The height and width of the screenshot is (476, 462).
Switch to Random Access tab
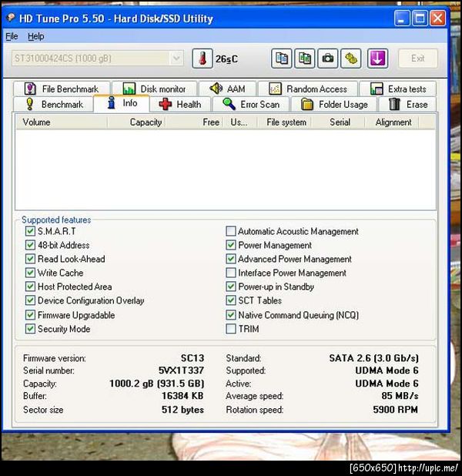tap(308, 89)
